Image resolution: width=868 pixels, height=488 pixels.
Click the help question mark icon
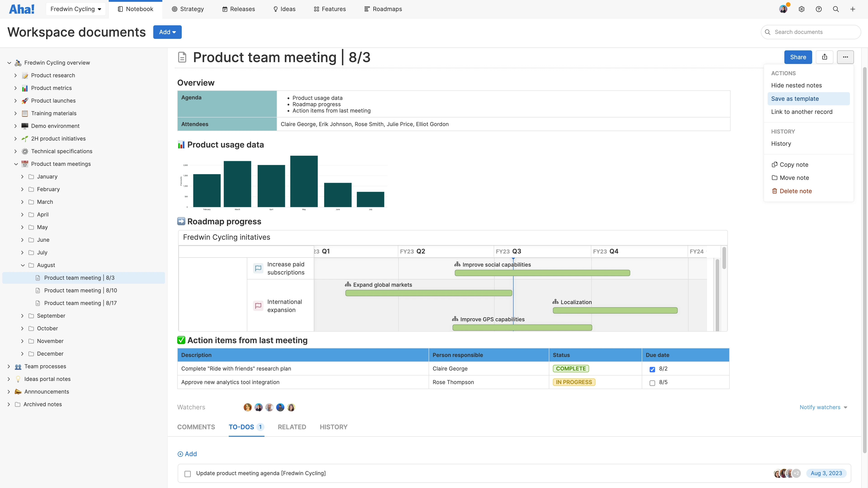coord(818,9)
